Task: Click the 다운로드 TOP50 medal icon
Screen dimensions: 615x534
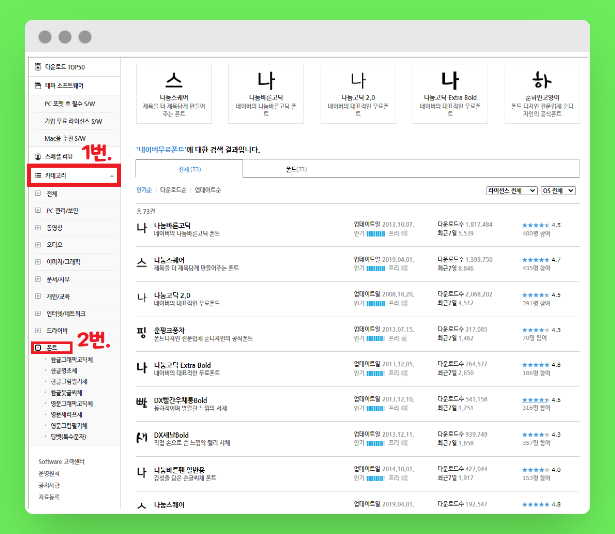Action: coord(38,67)
